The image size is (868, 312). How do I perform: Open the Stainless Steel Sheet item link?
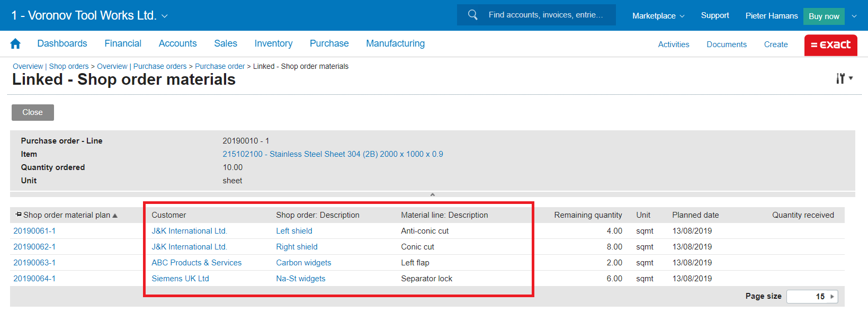click(x=333, y=154)
